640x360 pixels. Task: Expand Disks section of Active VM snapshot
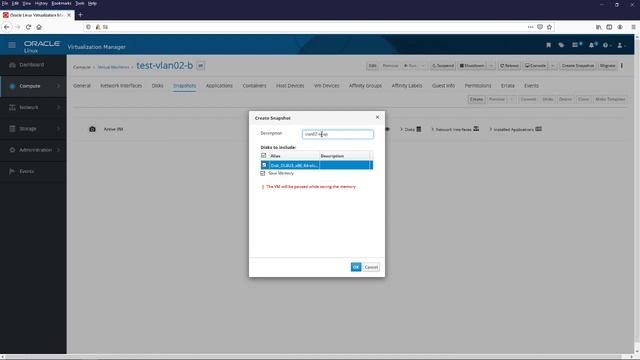tap(402, 129)
